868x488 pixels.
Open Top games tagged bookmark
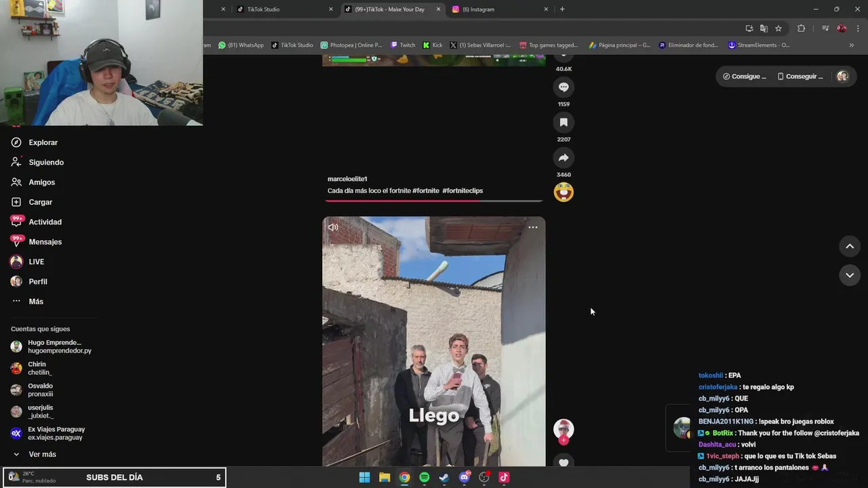[x=549, y=45]
